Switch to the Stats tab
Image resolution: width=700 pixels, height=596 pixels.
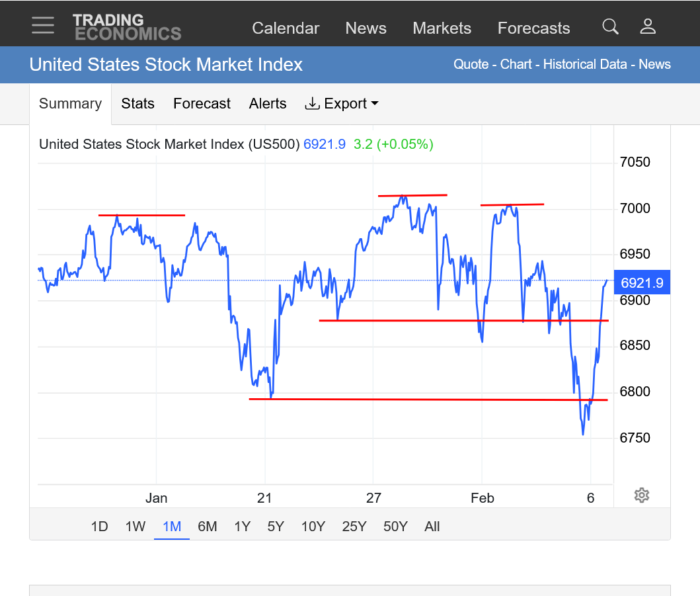pos(137,104)
